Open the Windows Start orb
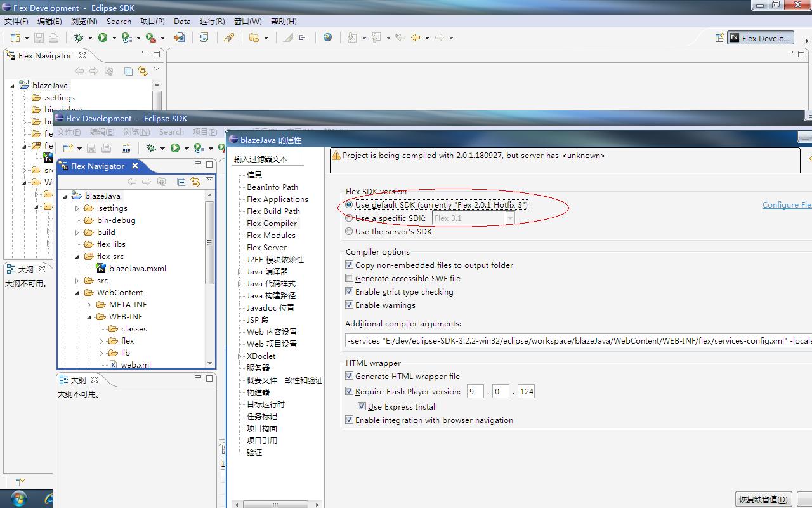The image size is (812, 508). [18, 498]
